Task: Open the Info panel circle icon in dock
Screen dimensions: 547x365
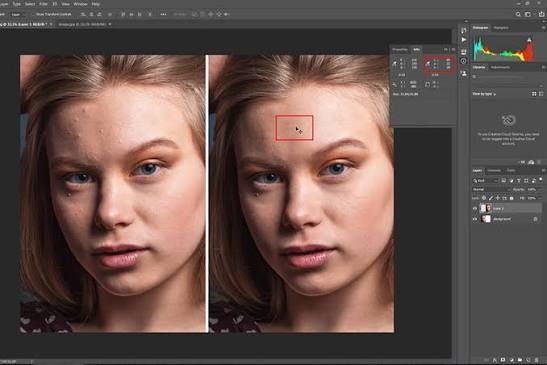Action: click(463, 61)
